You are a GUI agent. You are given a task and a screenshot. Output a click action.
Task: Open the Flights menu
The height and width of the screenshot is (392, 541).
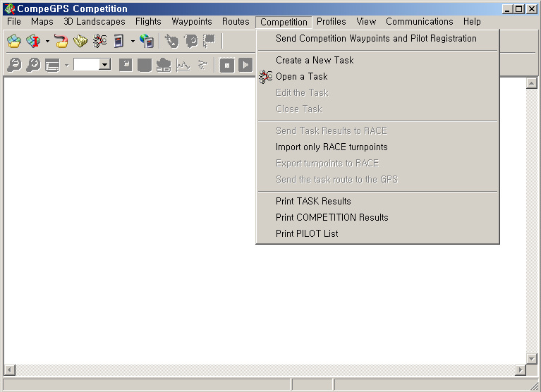coord(148,22)
